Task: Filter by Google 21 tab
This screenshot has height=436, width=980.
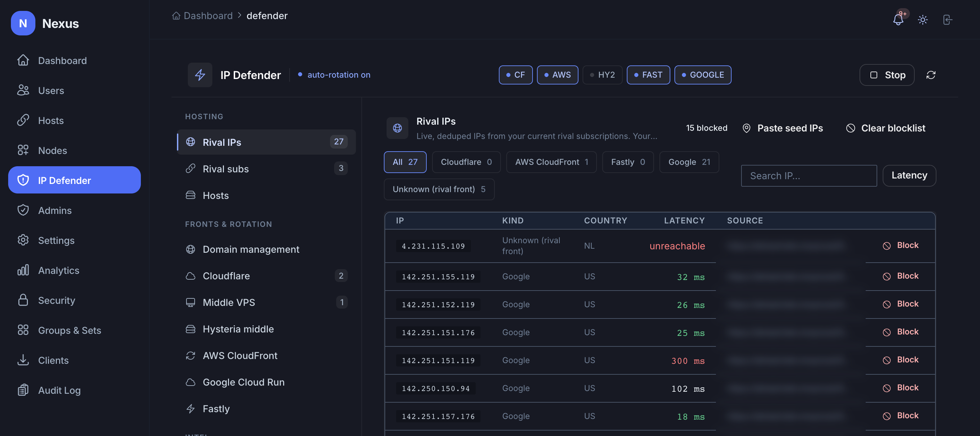Action: [689, 162]
